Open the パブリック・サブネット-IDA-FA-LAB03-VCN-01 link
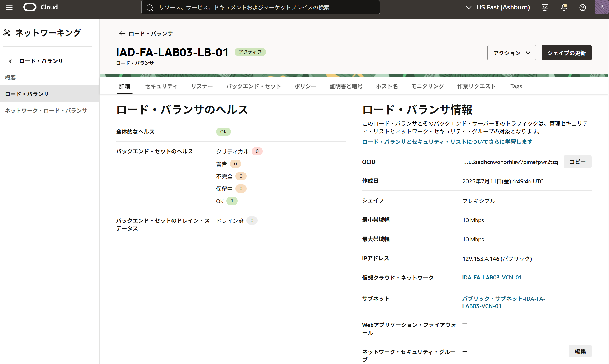 coord(503,302)
